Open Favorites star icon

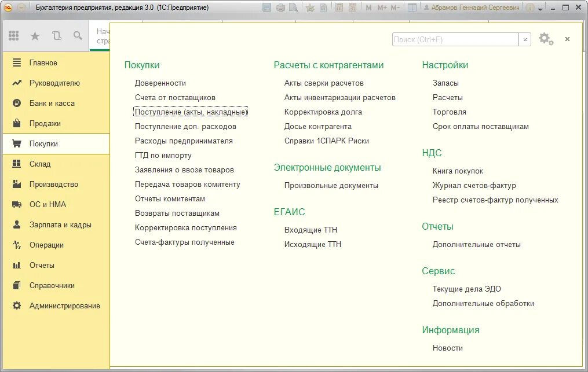point(35,36)
